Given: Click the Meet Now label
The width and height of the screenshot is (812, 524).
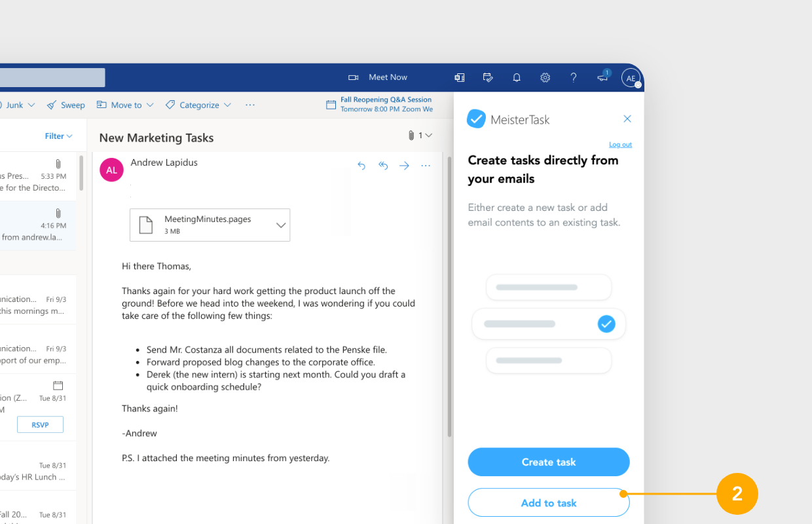Looking at the screenshot, I should click(x=388, y=77).
